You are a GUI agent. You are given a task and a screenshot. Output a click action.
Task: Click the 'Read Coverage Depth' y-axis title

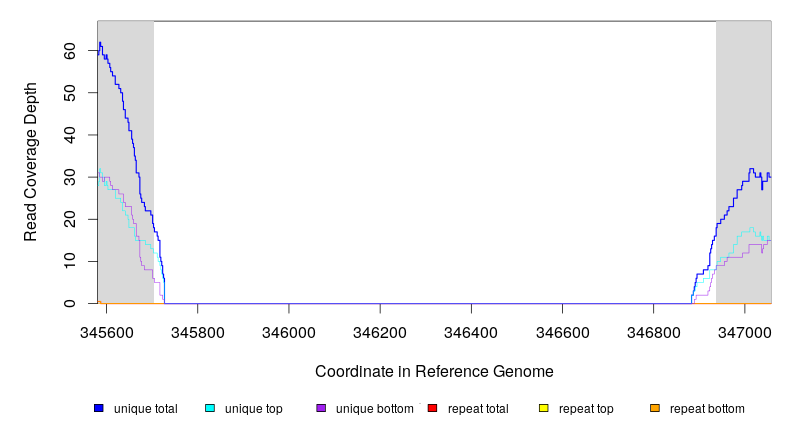[31, 162]
